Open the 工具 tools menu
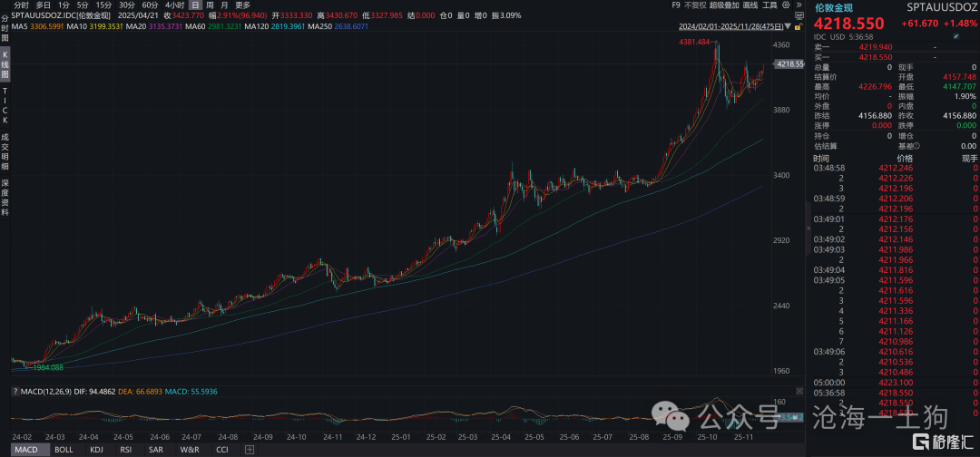Image resolution: width=980 pixels, height=457 pixels. [x=769, y=5]
